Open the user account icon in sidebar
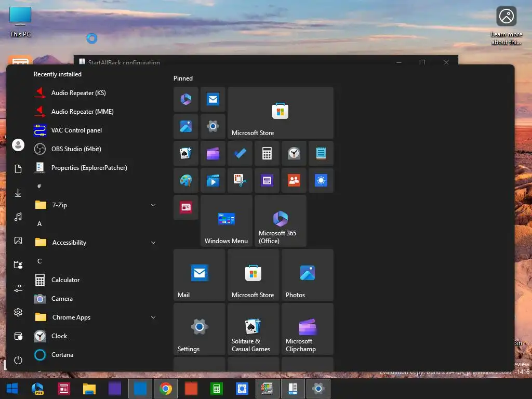 [18, 145]
